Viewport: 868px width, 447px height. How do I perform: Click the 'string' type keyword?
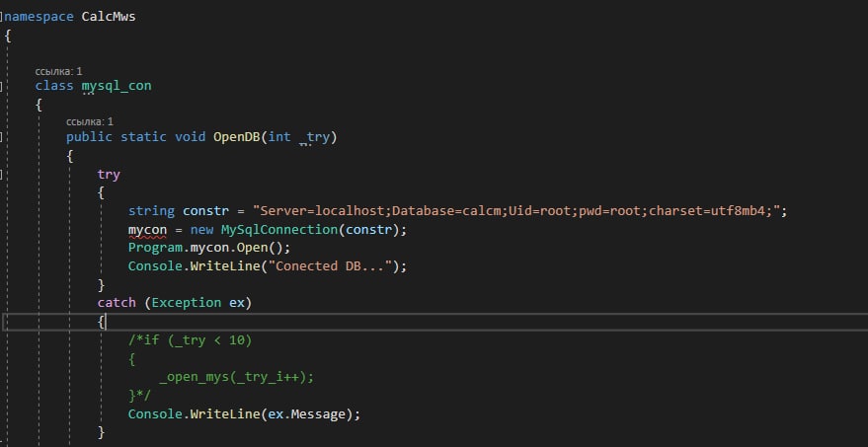[151, 211]
